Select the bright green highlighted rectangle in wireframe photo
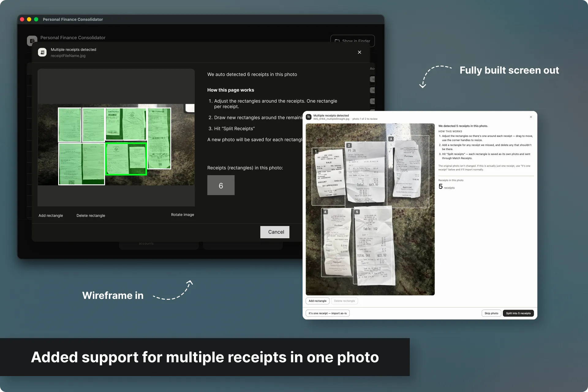Screen dimensions: 588x392 126,159
